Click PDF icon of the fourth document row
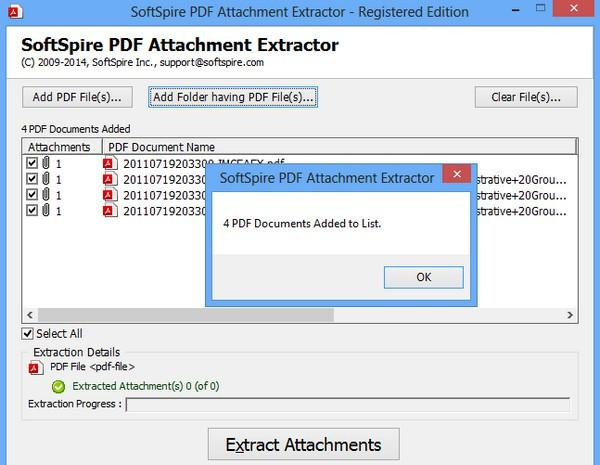This screenshot has height=465, width=600. [110, 210]
